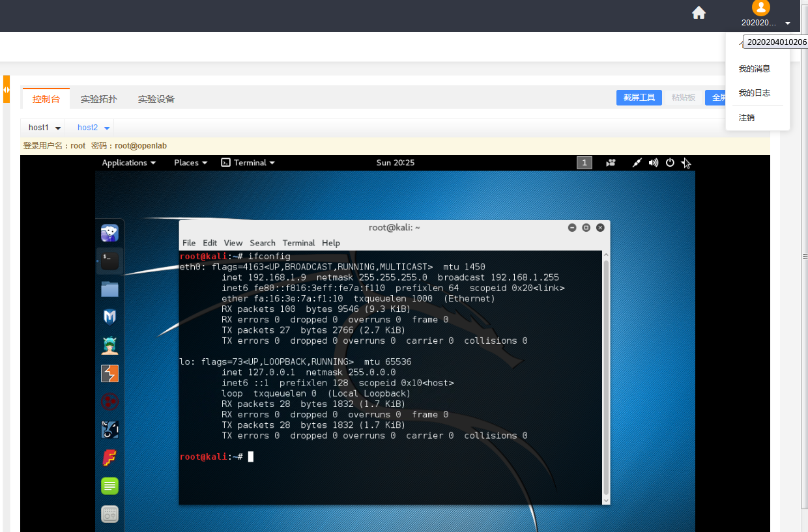Open the grey tweak tool dock icon
808x532 pixels.
[x=109, y=514]
